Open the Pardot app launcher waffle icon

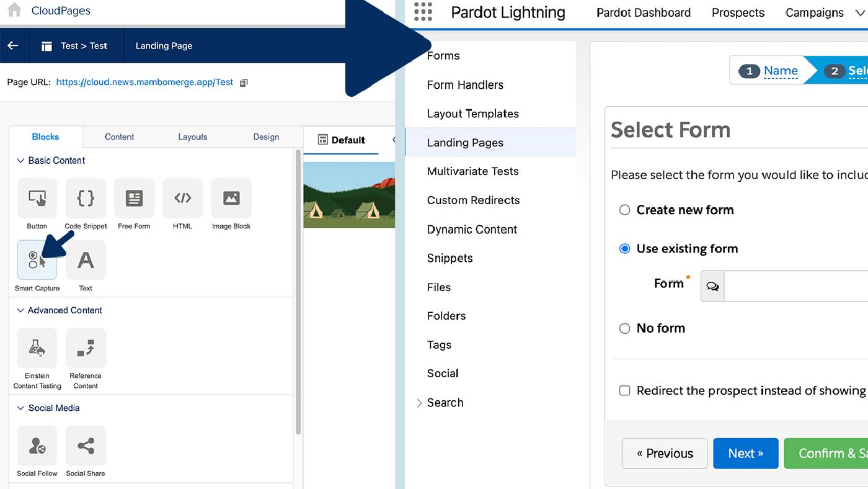tap(423, 12)
